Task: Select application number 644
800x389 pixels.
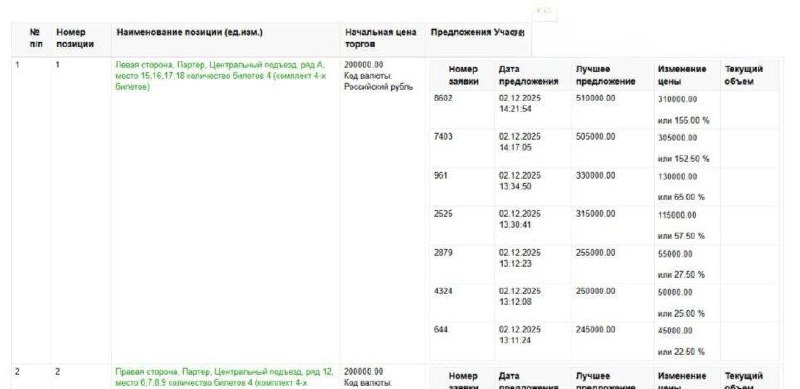Action: [x=440, y=330]
